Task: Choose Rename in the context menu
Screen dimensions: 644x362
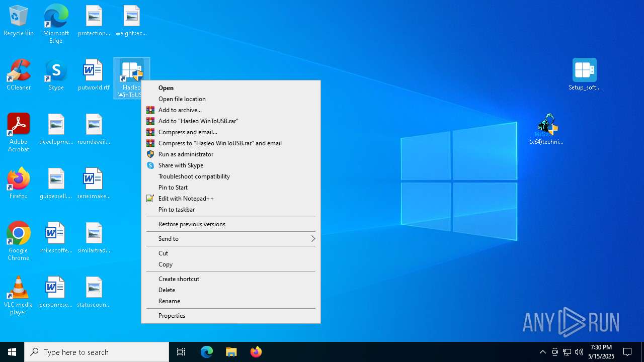Action: 231,301
